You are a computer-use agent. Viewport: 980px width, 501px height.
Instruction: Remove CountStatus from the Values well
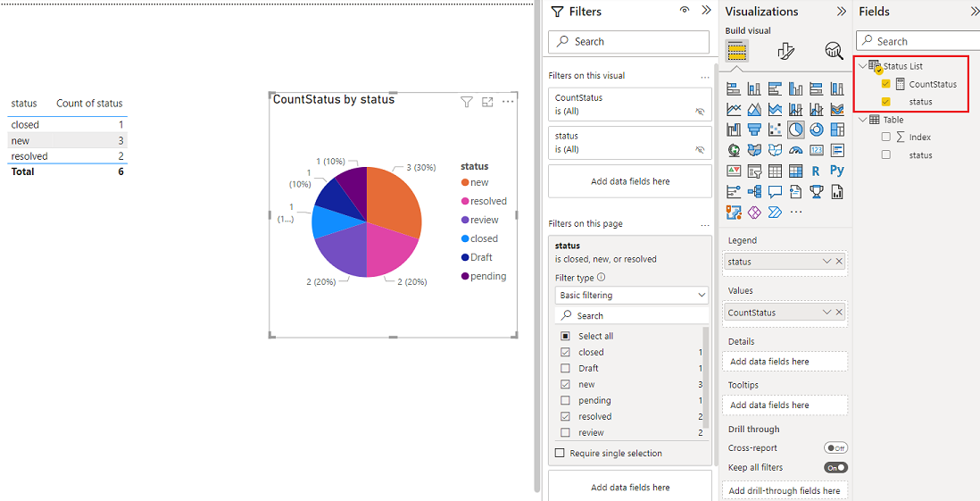tap(839, 312)
